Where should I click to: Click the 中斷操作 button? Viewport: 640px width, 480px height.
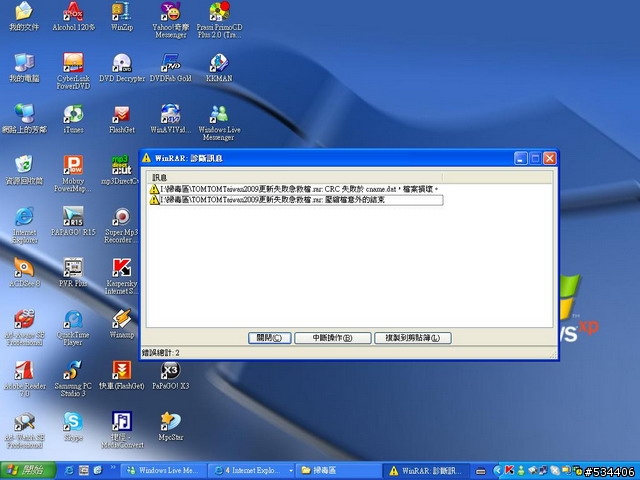click(x=333, y=338)
